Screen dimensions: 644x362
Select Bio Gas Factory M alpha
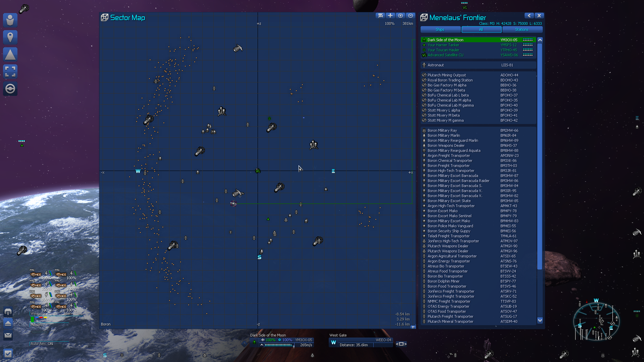[479, 85]
